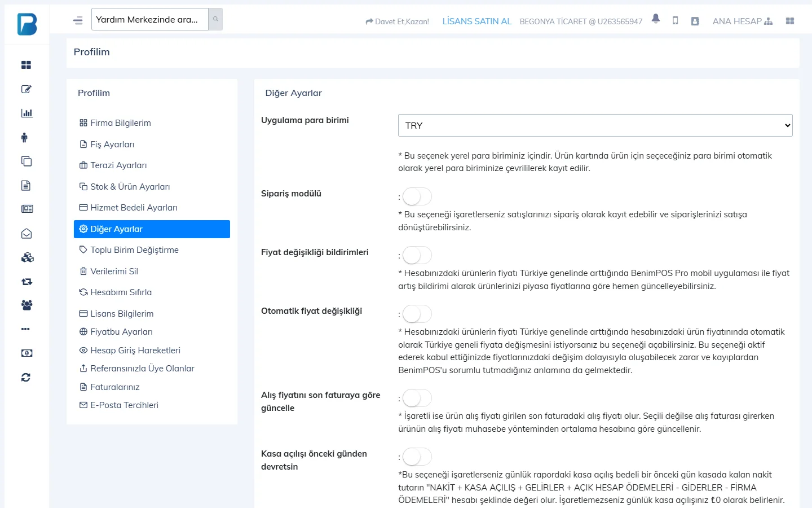Screen dimensions: 812x508
Task: Open the newspaper icon in sidebar
Action: pos(27,209)
